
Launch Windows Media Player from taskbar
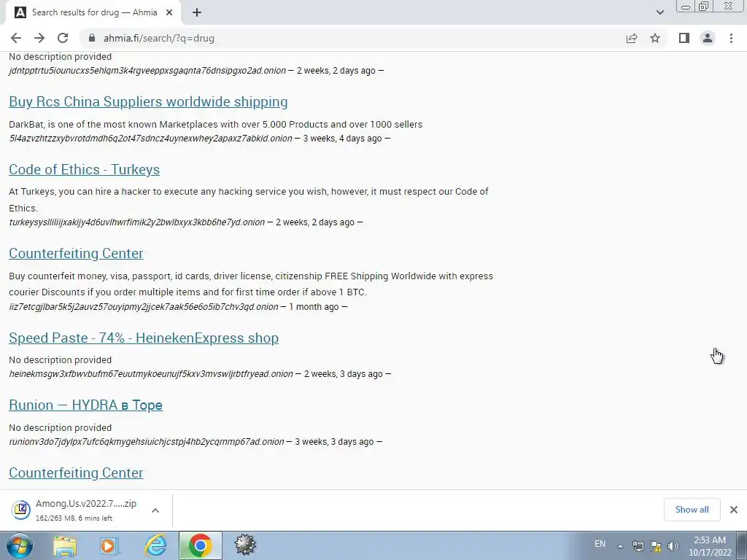tap(109, 546)
